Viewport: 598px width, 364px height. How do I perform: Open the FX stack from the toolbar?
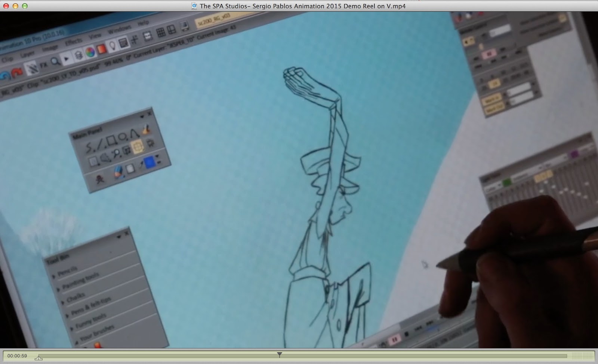43,65
